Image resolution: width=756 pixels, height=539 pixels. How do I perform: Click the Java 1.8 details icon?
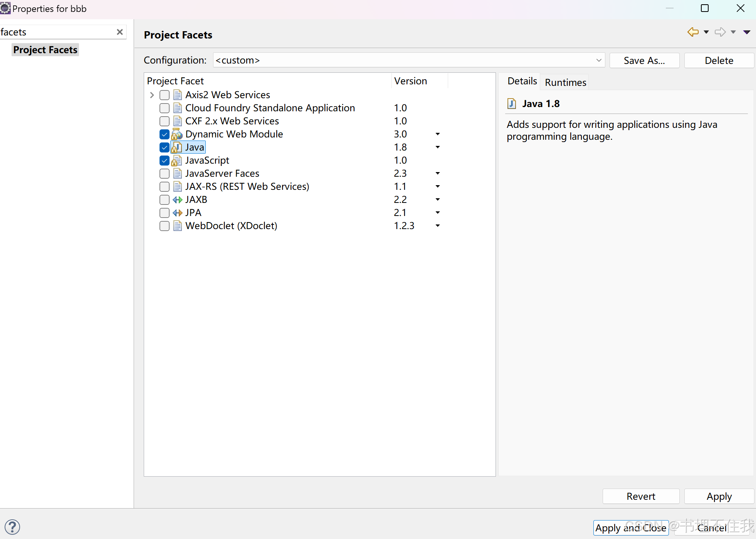[512, 104]
